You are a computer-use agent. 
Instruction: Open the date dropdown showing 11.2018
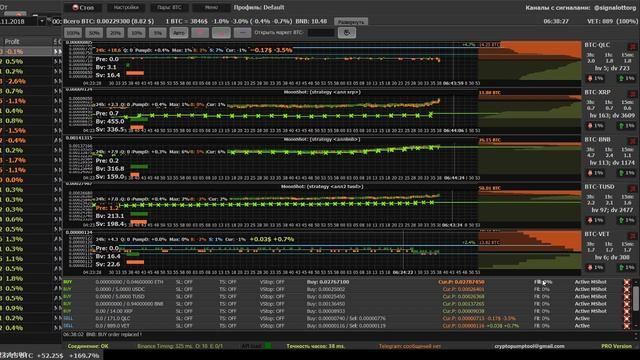(x=42, y=21)
